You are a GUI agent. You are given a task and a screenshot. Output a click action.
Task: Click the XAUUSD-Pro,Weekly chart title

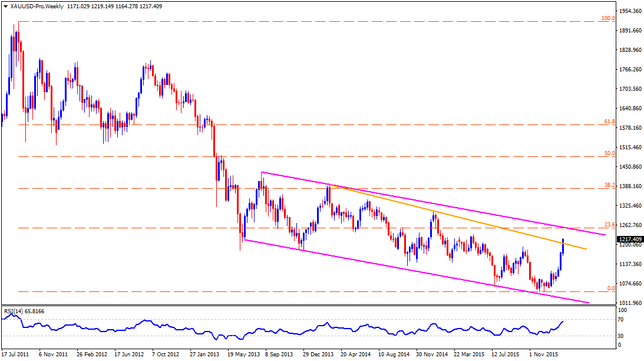pyautogui.click(x=37, y=6)
